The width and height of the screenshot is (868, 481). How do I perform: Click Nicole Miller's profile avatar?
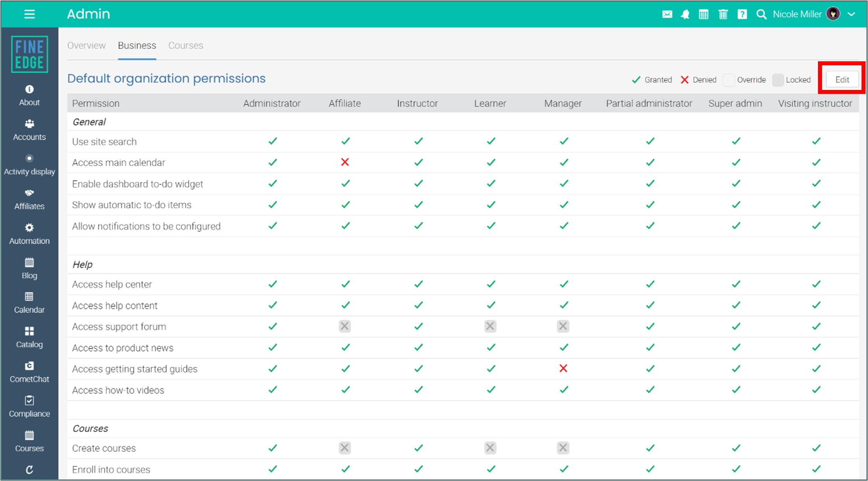tap(833, 14)
